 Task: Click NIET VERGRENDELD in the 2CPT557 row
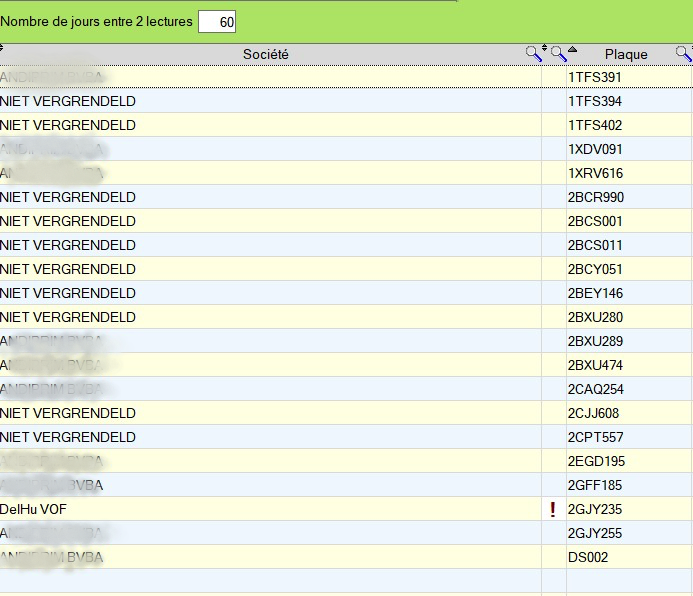tap(68, 437)
